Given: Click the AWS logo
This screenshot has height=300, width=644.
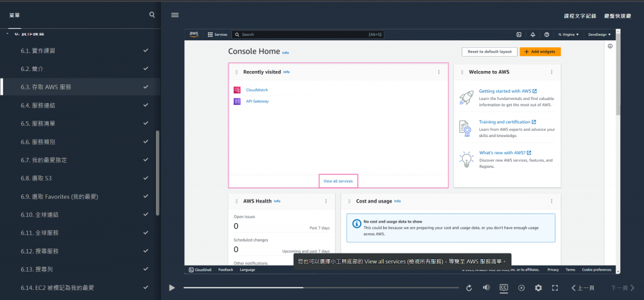Looking at the screenshot, I should click(x=194, y=35).
